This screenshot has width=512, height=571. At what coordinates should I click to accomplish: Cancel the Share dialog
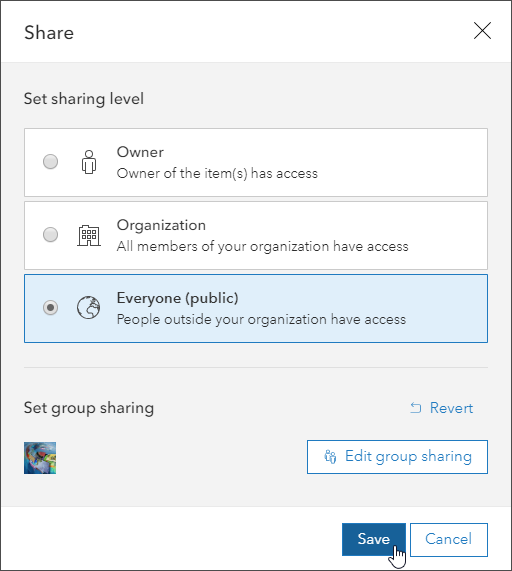(x=449, y=540)
